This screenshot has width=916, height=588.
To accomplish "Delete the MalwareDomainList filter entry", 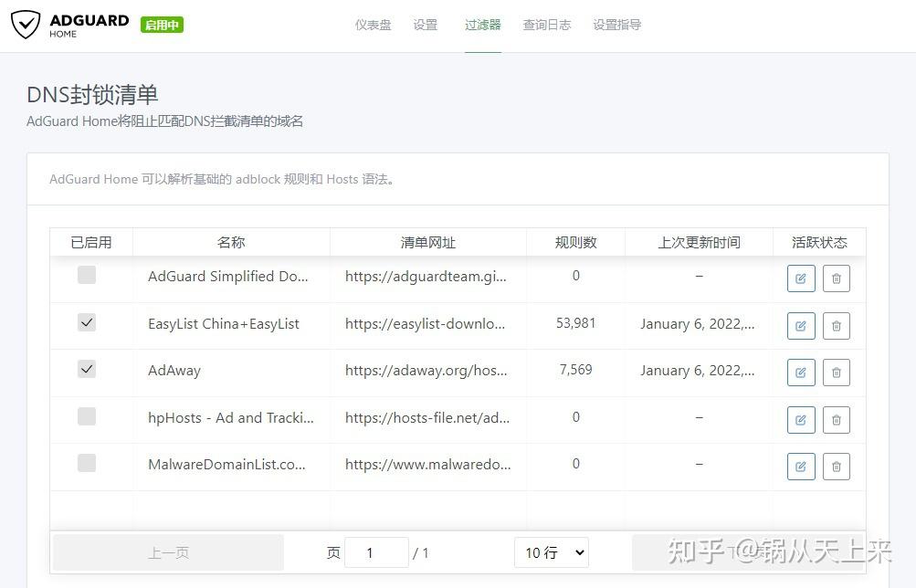I will click(836, 467).
